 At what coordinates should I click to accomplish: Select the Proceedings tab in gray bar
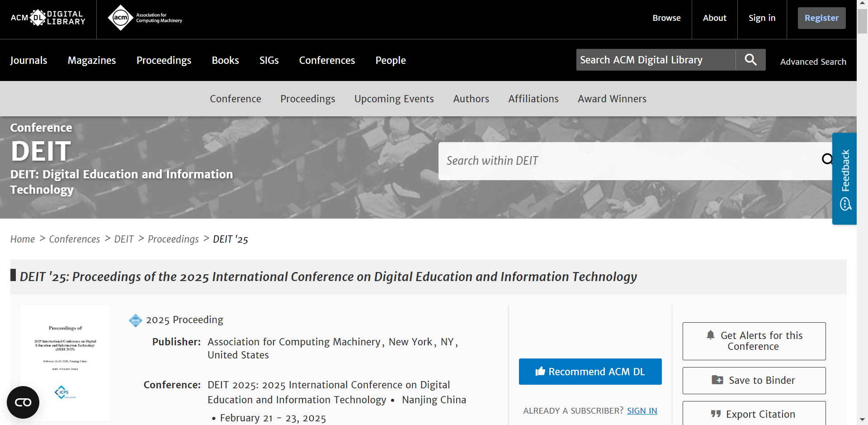pos(308,99)
